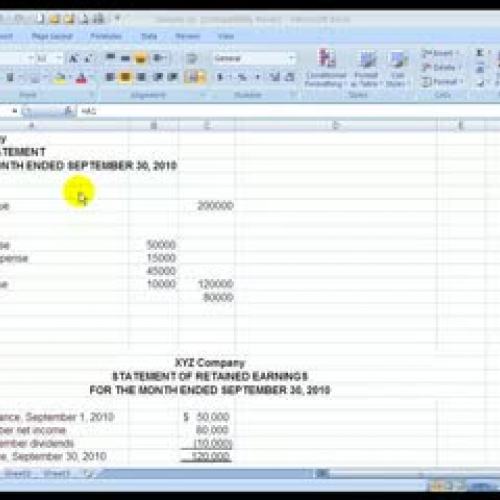Click the Increase Font Size icon

click(73, 59)
